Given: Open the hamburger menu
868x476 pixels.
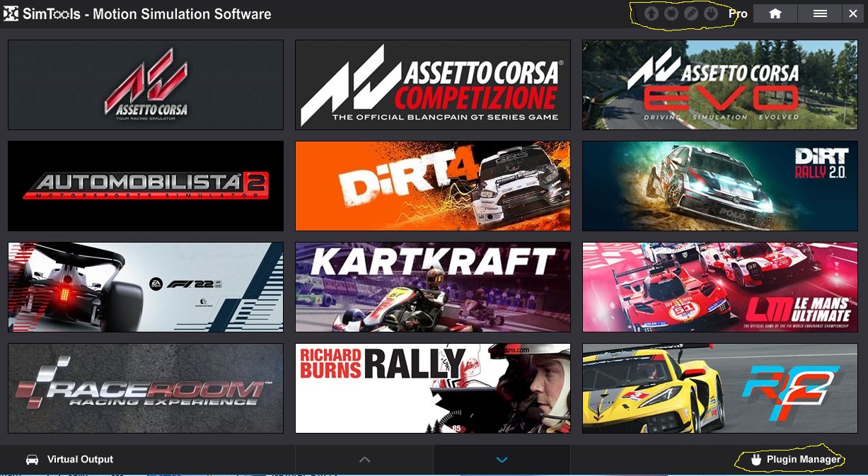Looking at the screenshot, I should 820,13.
